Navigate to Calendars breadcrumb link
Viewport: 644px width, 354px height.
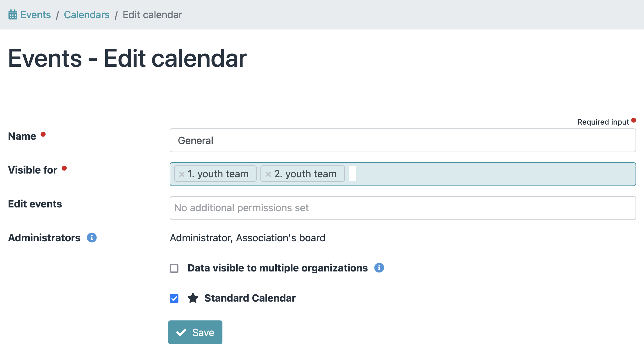tap(87, 15)
